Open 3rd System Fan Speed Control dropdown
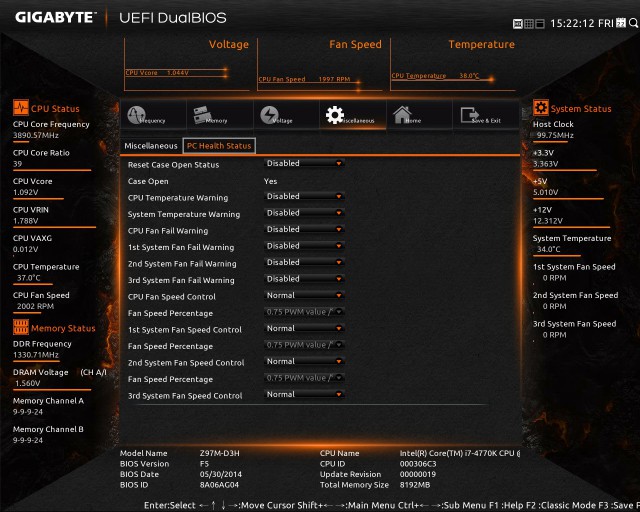640x512 pixels. click(304, 394)
